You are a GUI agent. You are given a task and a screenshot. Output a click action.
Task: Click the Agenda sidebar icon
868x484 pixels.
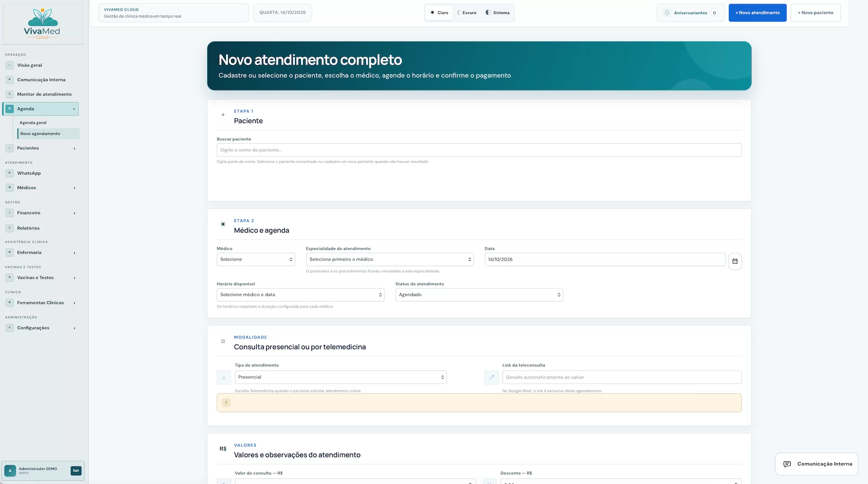[9, 109]
